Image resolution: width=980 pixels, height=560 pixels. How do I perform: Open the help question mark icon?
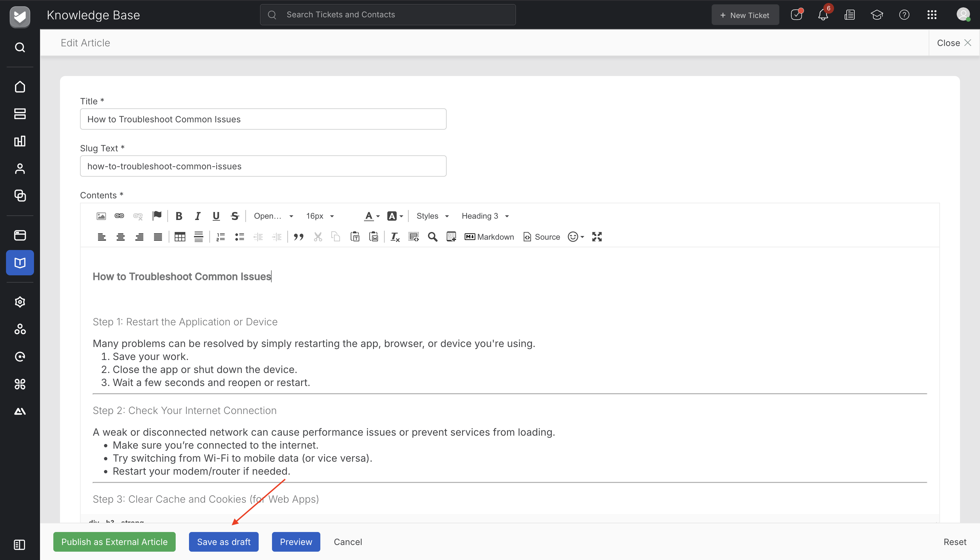[x=904, y=15]
